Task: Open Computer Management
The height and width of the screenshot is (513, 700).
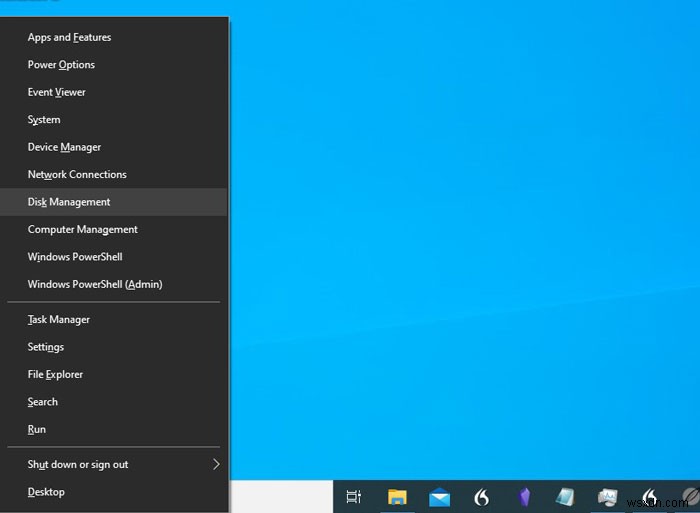Action: pyautogui.click(x=114, y=229)
